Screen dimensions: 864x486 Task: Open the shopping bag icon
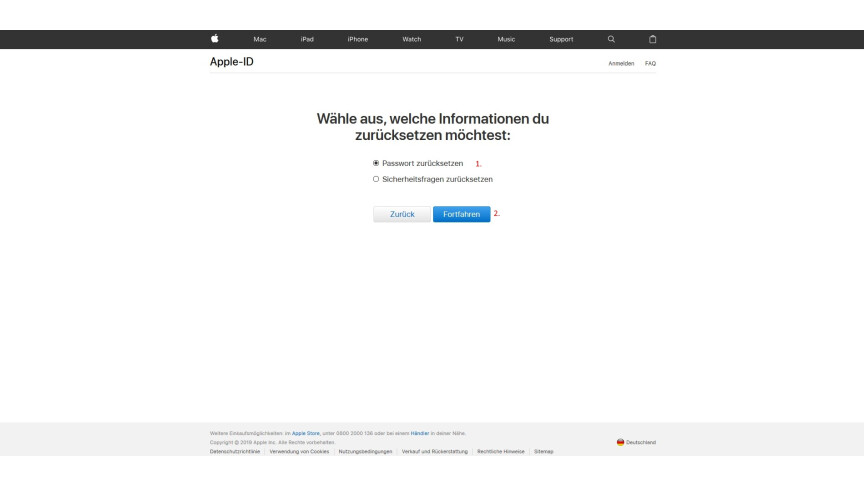point(652,39)
